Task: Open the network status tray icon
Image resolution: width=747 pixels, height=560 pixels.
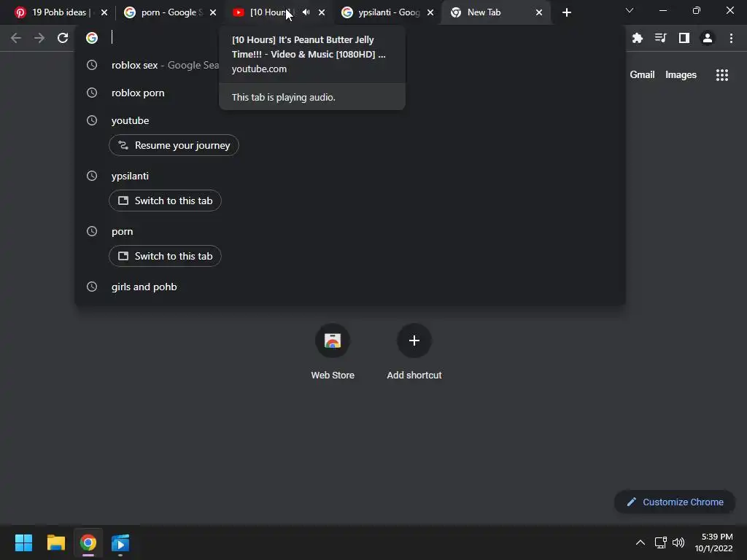Action: [660, 542]
